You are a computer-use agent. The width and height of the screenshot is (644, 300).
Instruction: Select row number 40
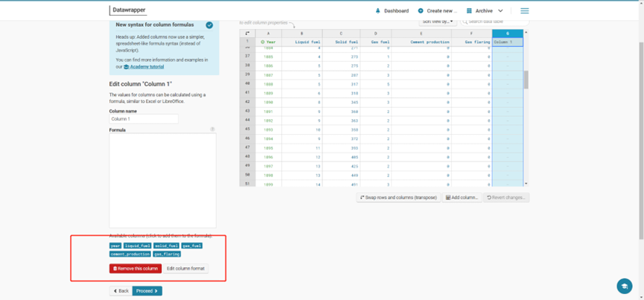[247, 83]
